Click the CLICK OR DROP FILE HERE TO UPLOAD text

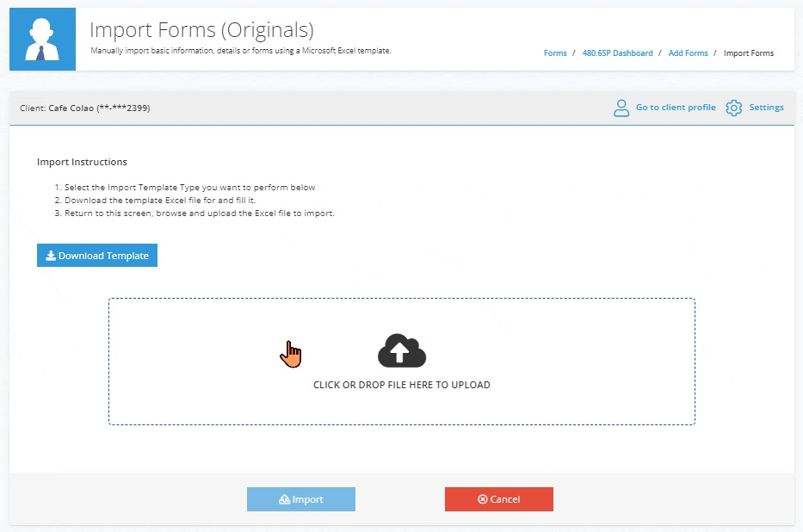pos(401,385)
